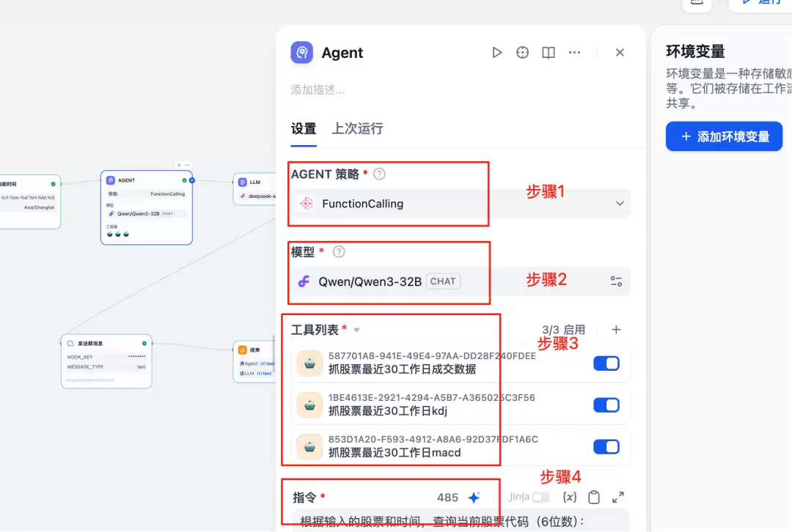792x532 pixels.
Task: Disable the 抓股票最近30工作日kdj tool toggle
Action: 606,404
